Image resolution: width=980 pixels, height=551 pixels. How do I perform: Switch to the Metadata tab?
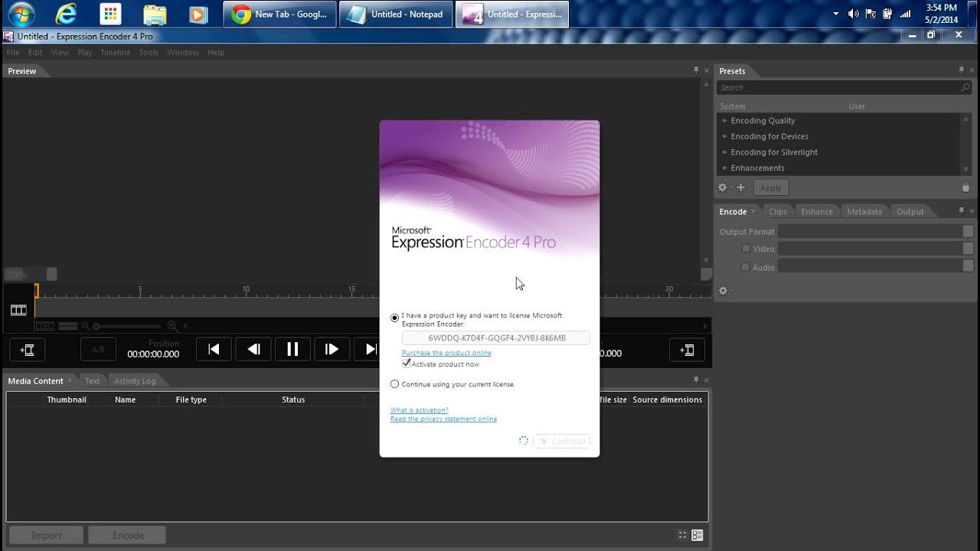[x=864, y=211]
